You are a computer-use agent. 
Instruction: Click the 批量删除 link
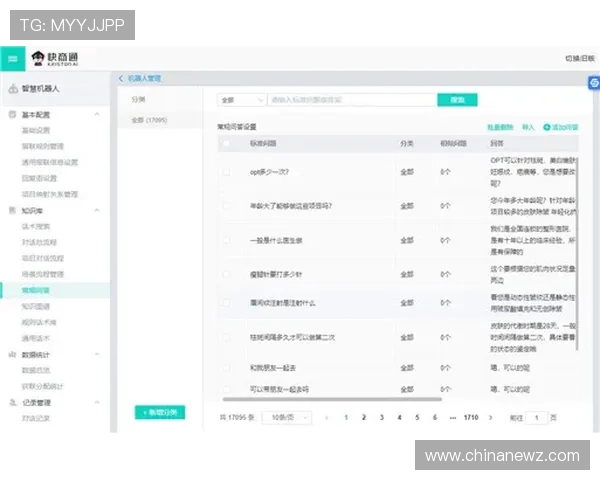tap(500, 127)
